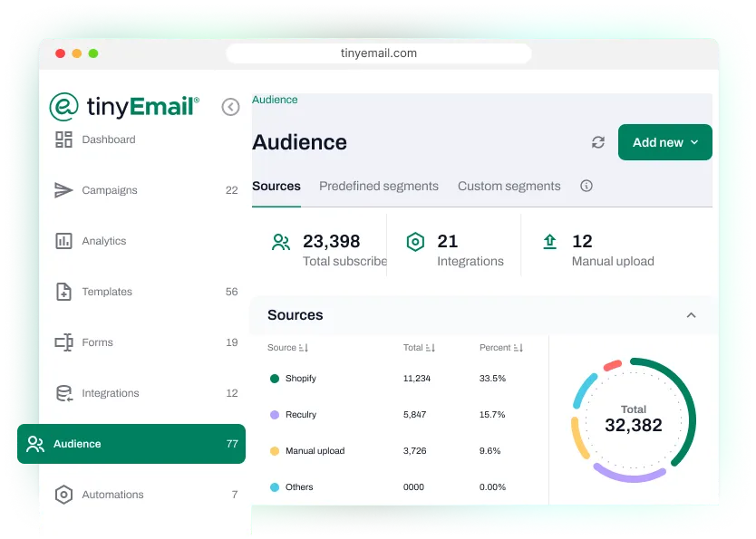Click the Automations hexagon icon
This screenshot has width=756, height=539.
tap(63, 495)
